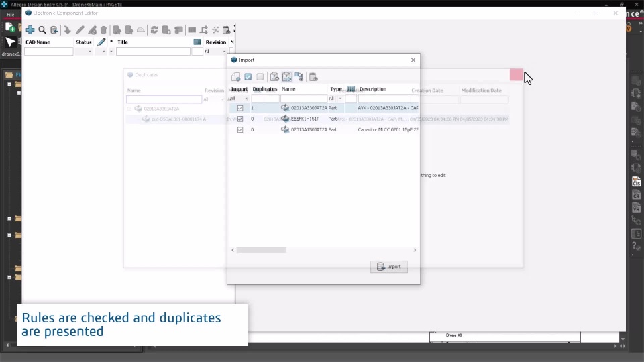Click the pointer select tool in Allegro
The width and height of the screenshot is (644, 362).
[10, 42]
